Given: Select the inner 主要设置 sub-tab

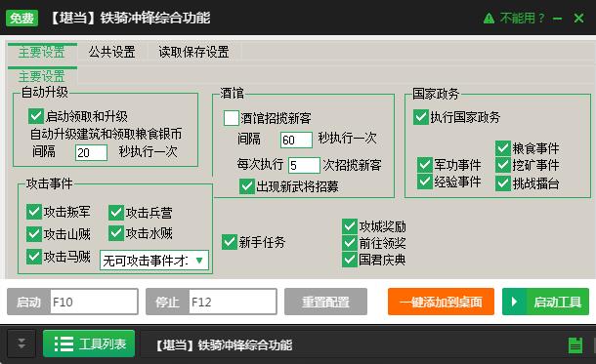Looking at the screenshot, I should tap(42, 76).
